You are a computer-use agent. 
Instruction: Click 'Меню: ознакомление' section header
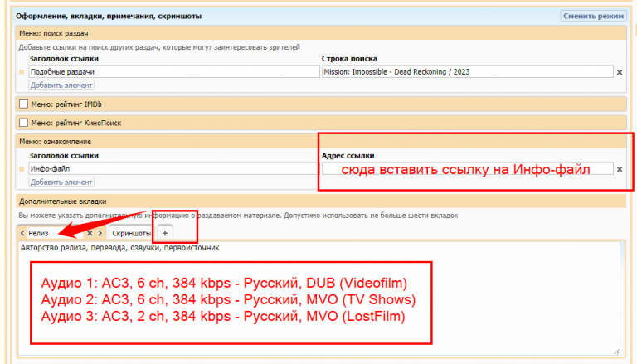[x=321, y=142]
